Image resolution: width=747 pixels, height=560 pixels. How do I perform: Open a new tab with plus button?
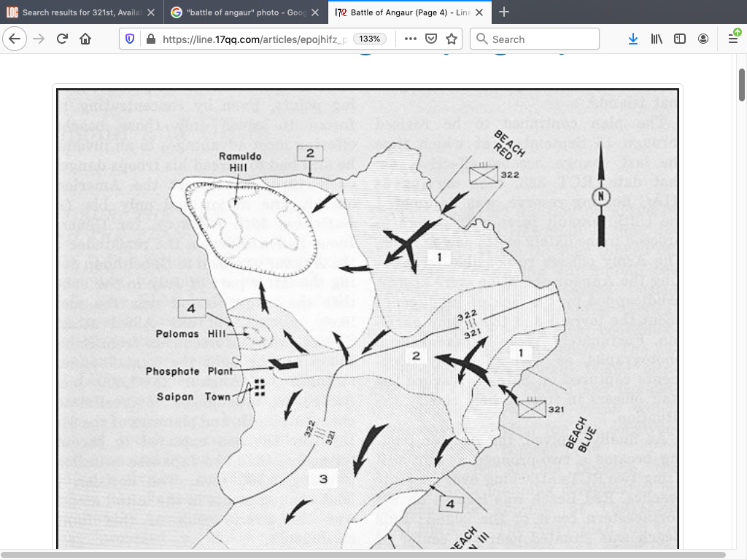tap(504, 12)
